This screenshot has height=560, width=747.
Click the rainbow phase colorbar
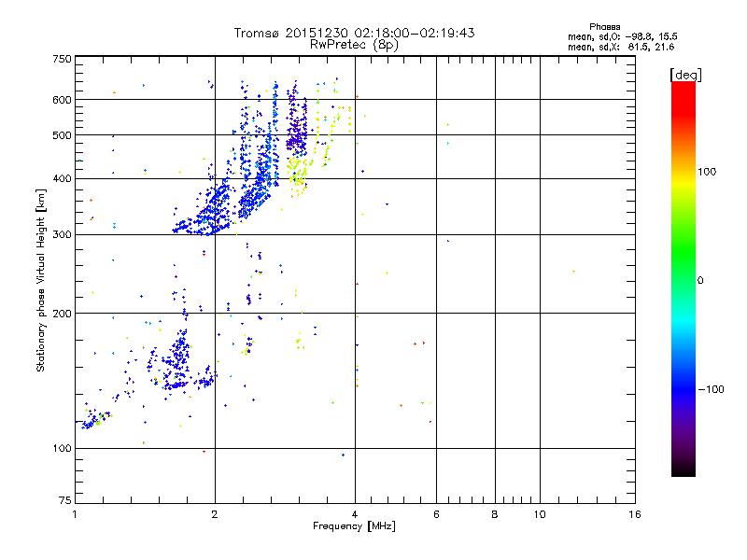(684, 278)
